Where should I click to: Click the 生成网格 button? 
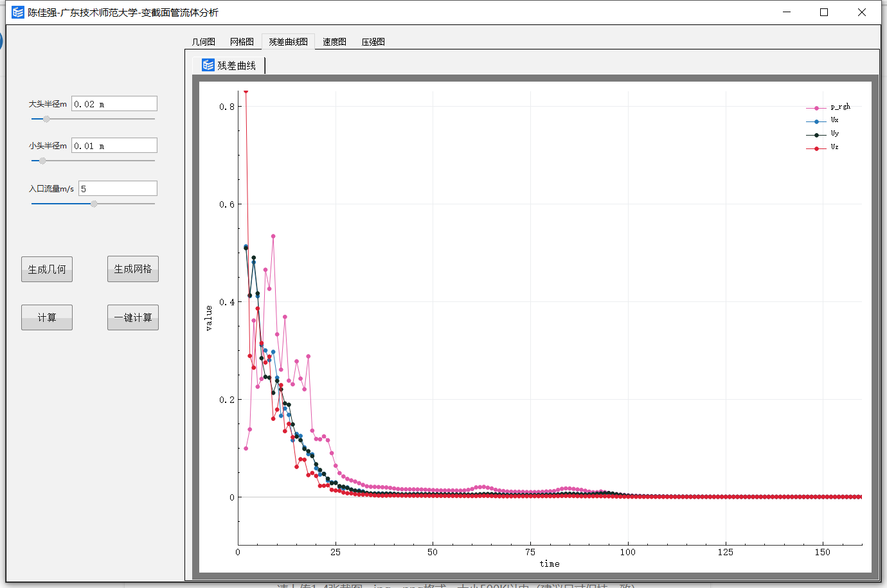tap(133, 269)
